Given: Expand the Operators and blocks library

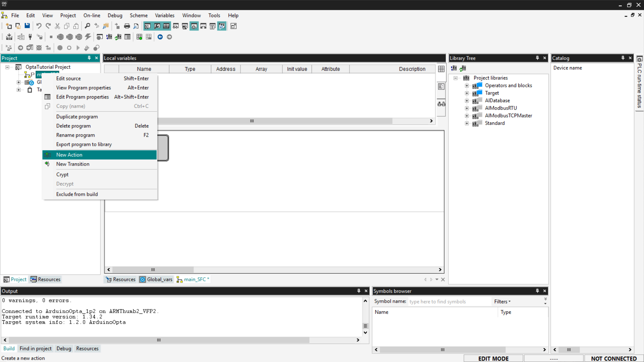Looking at the screenshot, I should [467, 85].
